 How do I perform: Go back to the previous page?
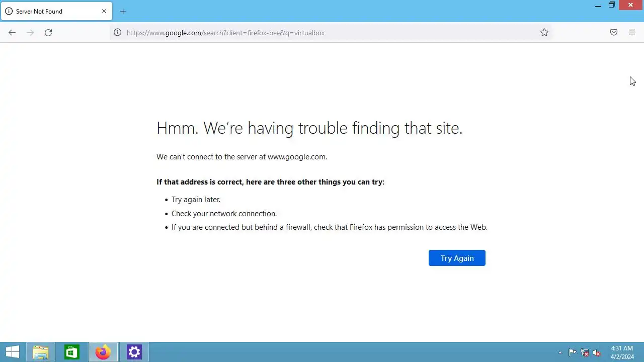[12, 33]
